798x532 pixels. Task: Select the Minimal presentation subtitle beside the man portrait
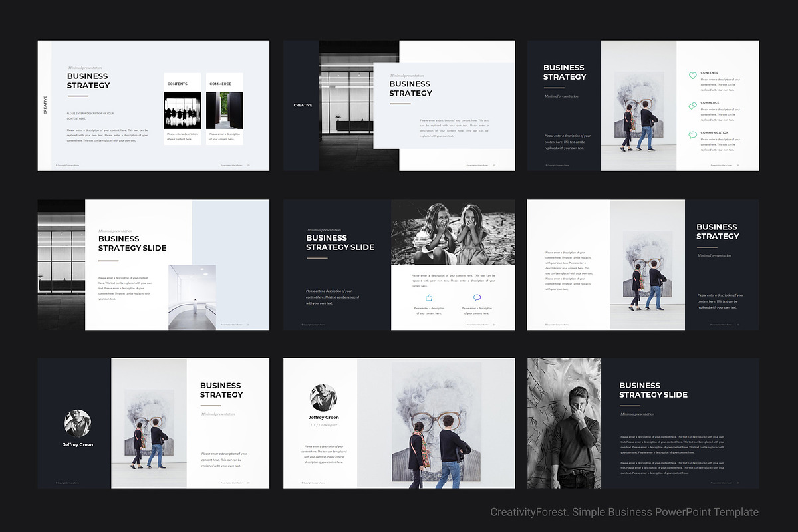(637, 414)
